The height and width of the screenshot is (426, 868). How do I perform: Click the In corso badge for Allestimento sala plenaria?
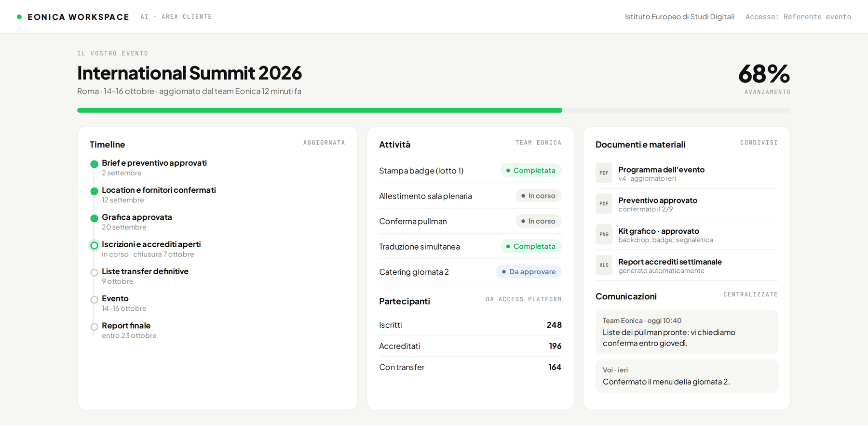[x=539, y=196]
